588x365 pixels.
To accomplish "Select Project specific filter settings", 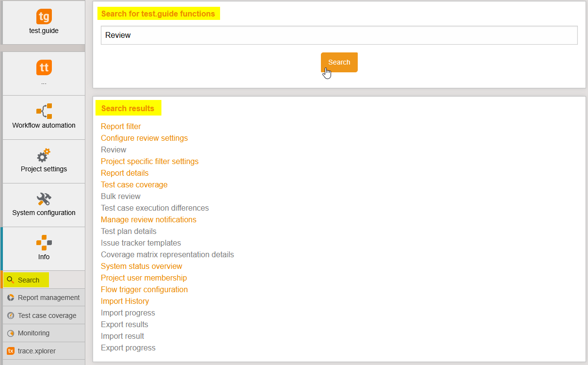I will pyautogui.click(x=149, y=161).
